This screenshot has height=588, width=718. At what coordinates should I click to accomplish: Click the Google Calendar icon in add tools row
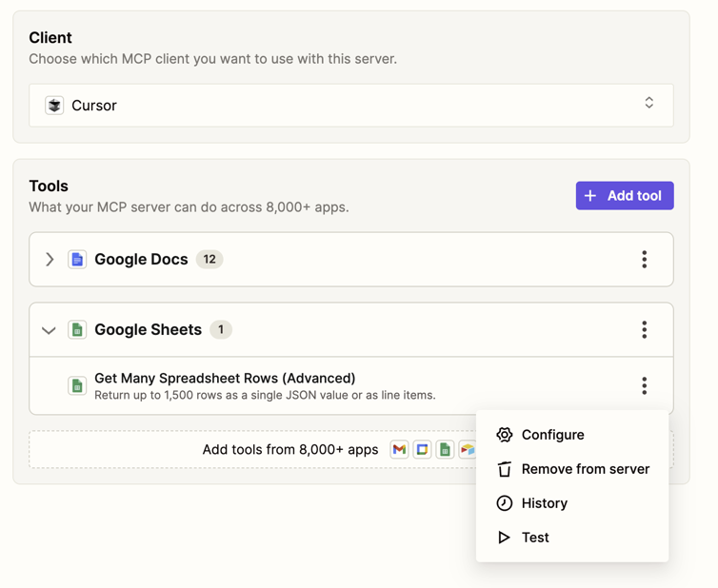coord(422,450)
